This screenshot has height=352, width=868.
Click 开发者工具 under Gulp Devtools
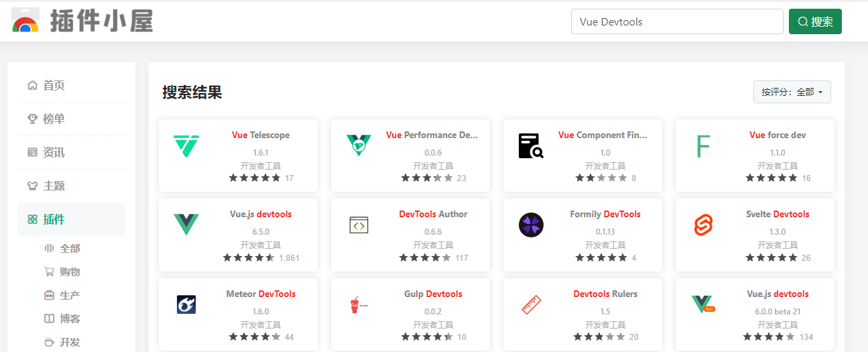click(433, 325)
